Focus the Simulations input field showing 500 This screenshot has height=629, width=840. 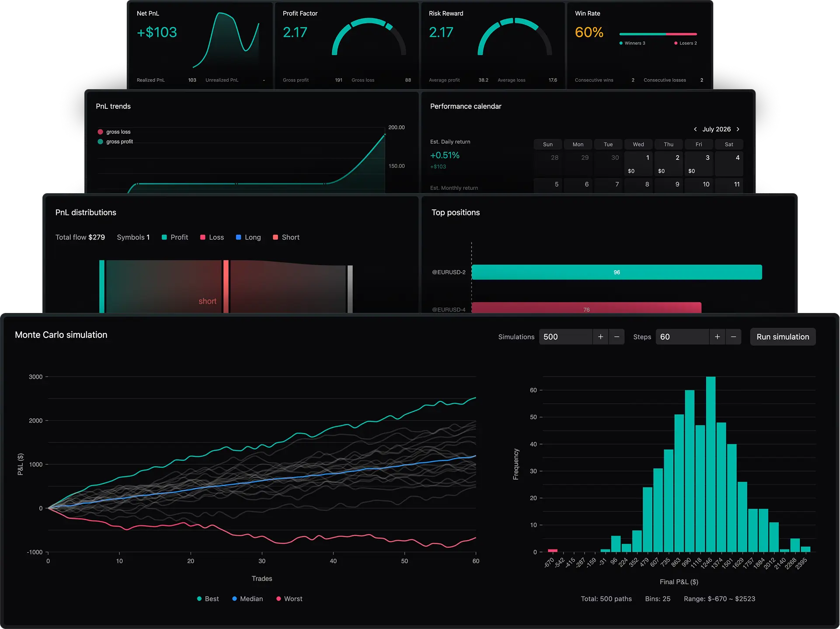566,337
